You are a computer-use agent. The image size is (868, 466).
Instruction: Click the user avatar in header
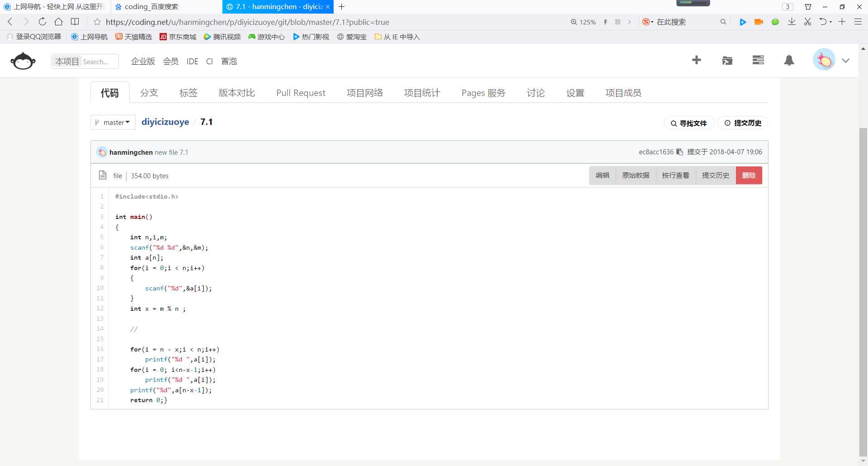click(824, 60)
